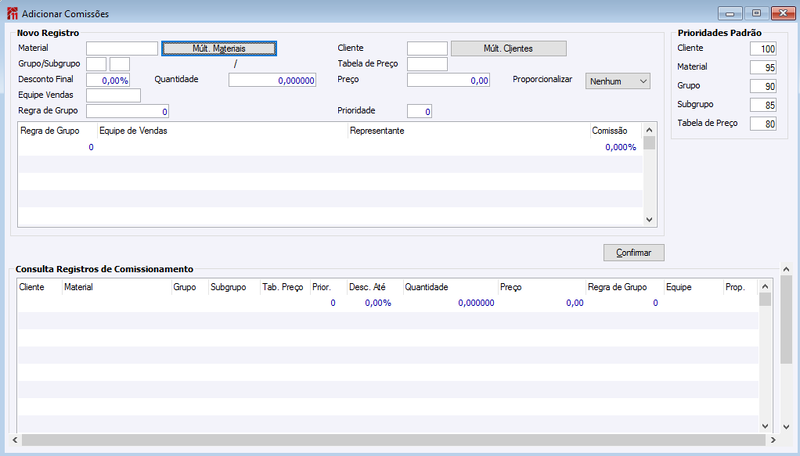The width and height of the screenshot is (800, 456).
Task: Focus the Equipe Vendas input field
Action: (x=113, y=95)
